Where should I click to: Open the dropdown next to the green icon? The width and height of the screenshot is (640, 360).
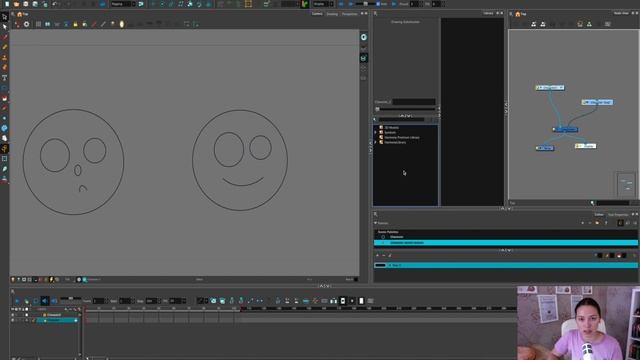pos(323,4)
